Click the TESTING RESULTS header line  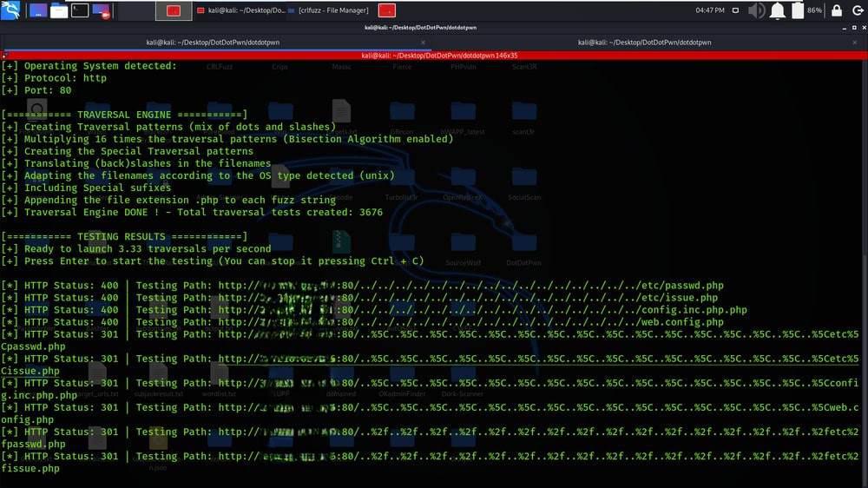pos(124,236)
